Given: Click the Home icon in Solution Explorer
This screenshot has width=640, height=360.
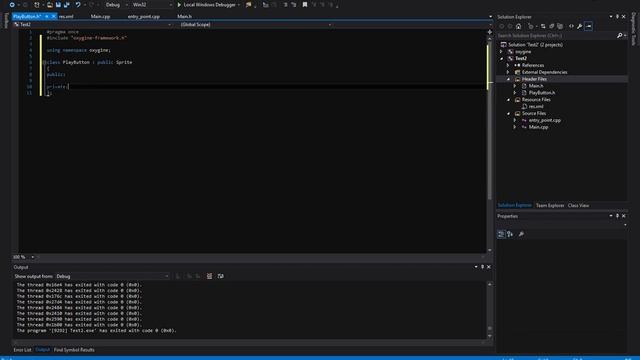Looking at the screenshot, I should pyautogui.click(x=518, y=26).
